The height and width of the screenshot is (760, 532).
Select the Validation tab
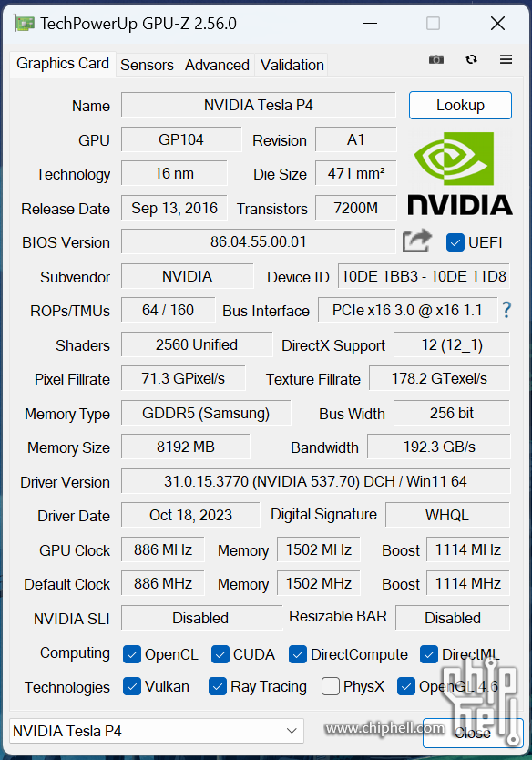[x=292, y=65]
